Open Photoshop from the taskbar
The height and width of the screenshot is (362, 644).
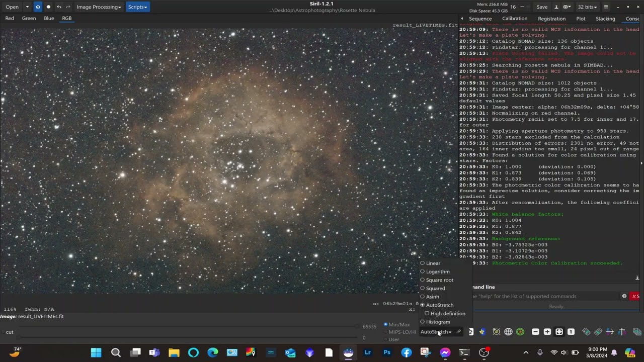click(387, 352)
